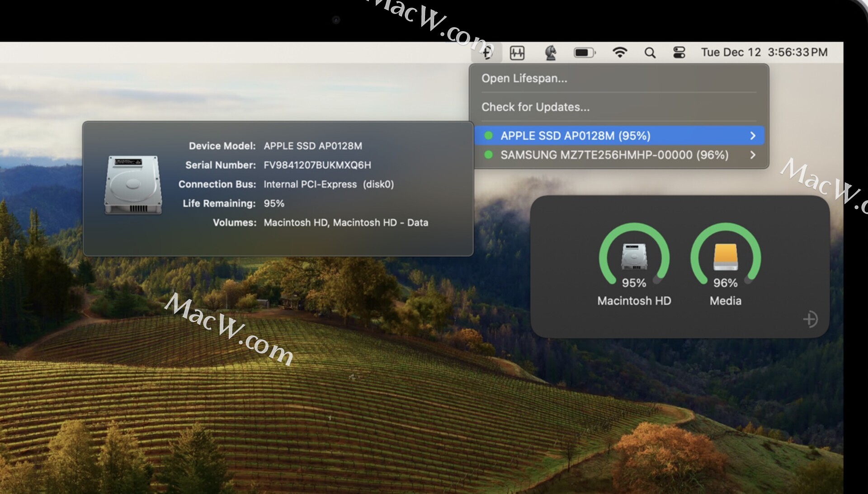Open Control Center icon
The width and height of the screenshot is (868, 494).
point(679,52)
